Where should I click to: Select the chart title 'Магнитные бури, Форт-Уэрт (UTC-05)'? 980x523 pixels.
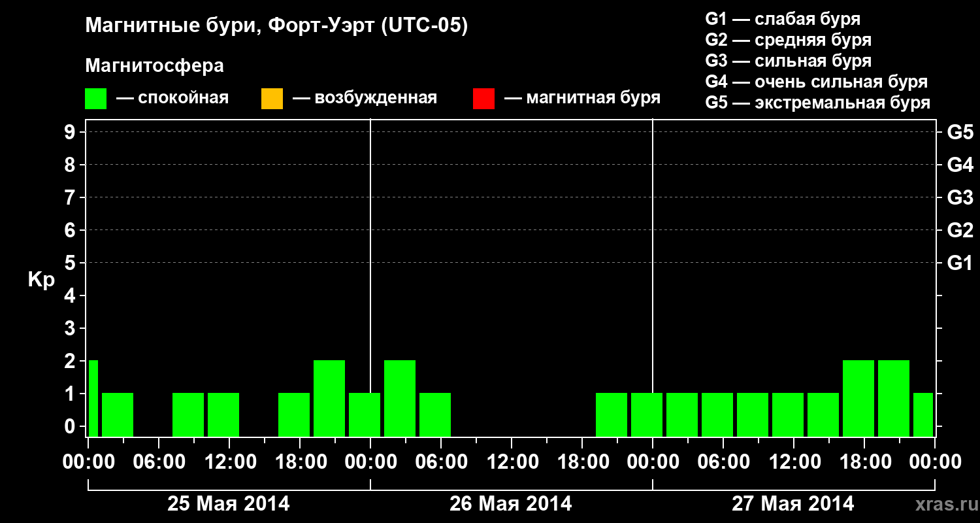tap(277, 26)
